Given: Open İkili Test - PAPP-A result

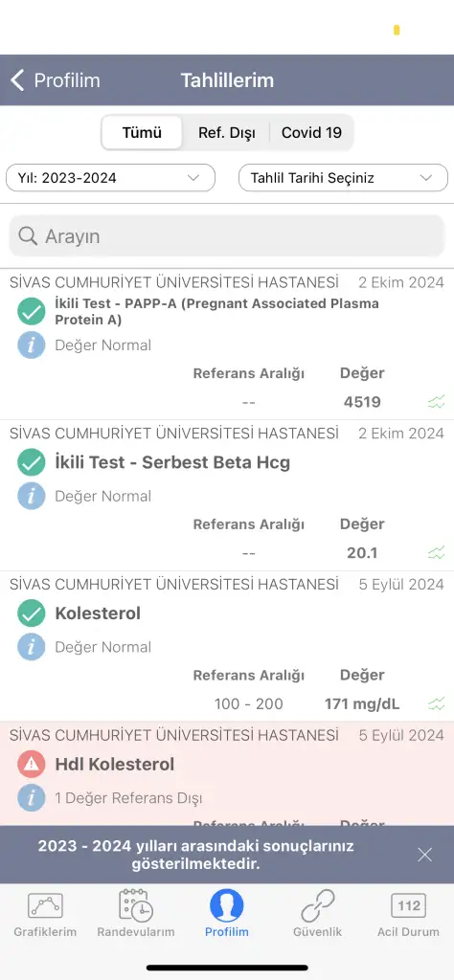Looking at the screenshot, I should [227, 345].
